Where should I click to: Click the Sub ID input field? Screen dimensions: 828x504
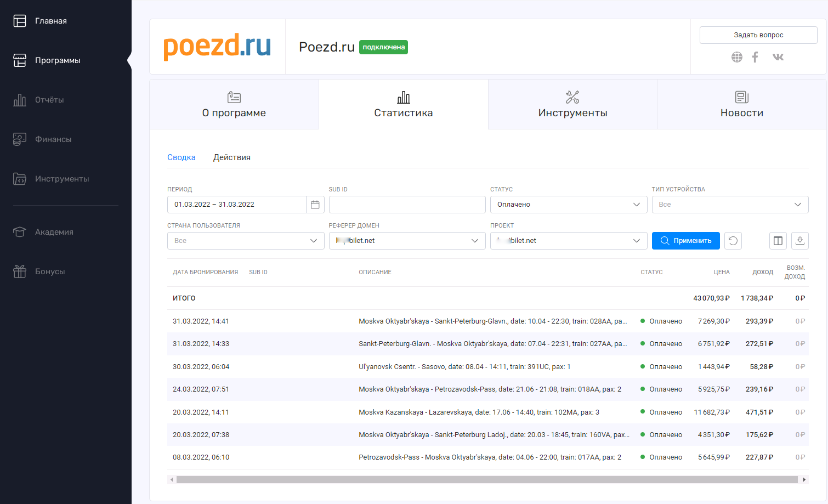407,205
